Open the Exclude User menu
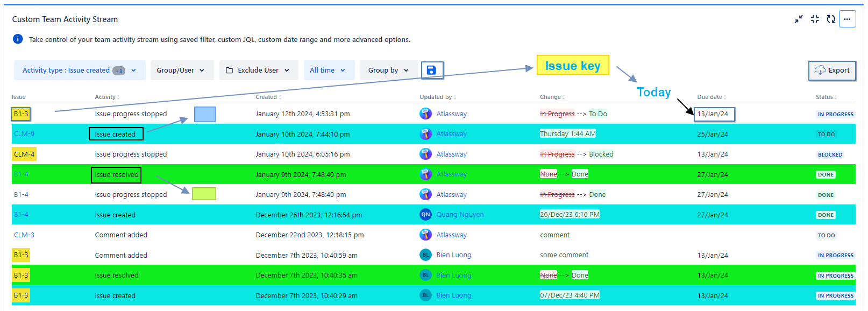Screen dimensions: 868x311 [258, 70]
